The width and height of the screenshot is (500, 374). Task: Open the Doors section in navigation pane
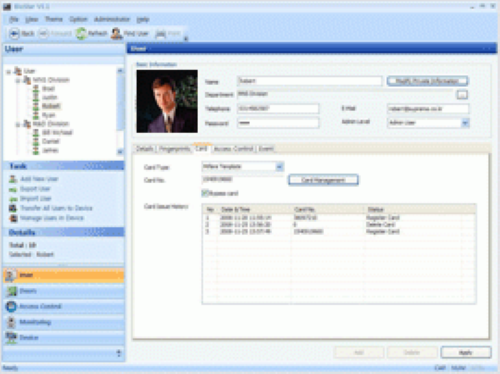click(63, 291)
